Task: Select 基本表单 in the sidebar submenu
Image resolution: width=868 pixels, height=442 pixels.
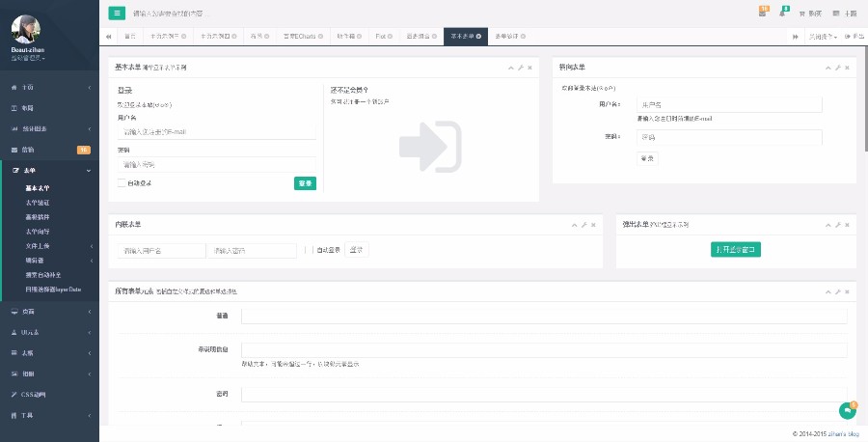Action: pyautogui.click(x=37, y=188)
